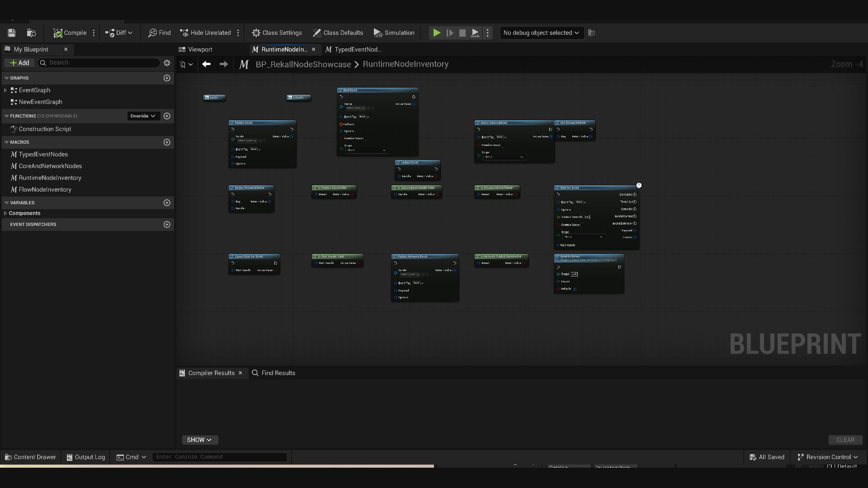The height and width of the screenshot is (488, 868).
Task: Click the Skip/advance frame icon
Action: 449,33
